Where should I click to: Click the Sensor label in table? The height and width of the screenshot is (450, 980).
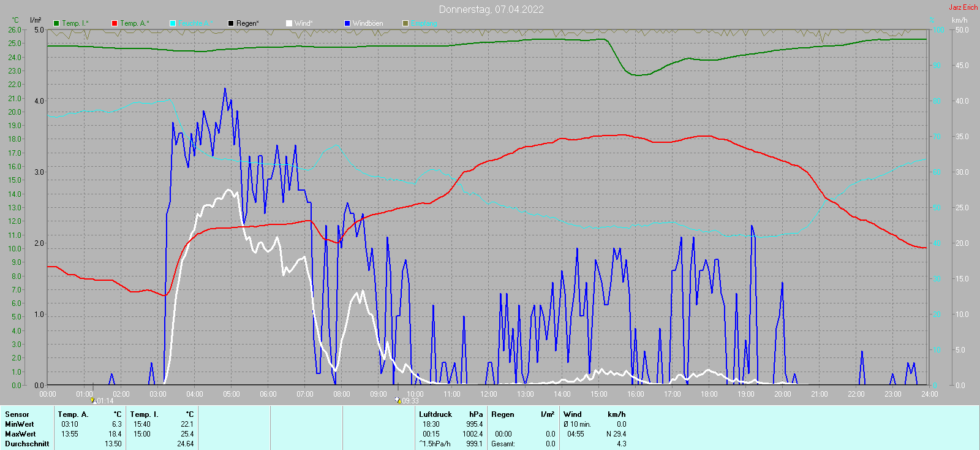pyautogui.click(x=17, y=414)
